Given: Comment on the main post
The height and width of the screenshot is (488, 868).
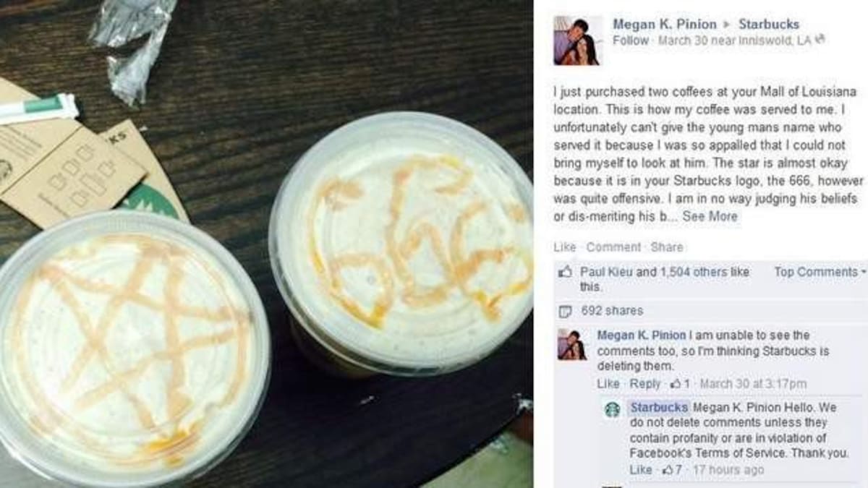Looking at the screenshot, I should coord(613,247).
